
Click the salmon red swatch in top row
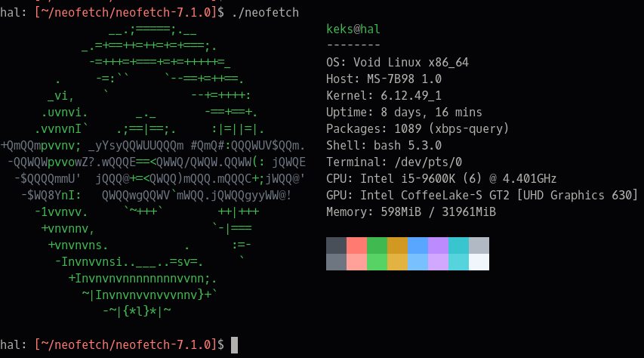356,245
